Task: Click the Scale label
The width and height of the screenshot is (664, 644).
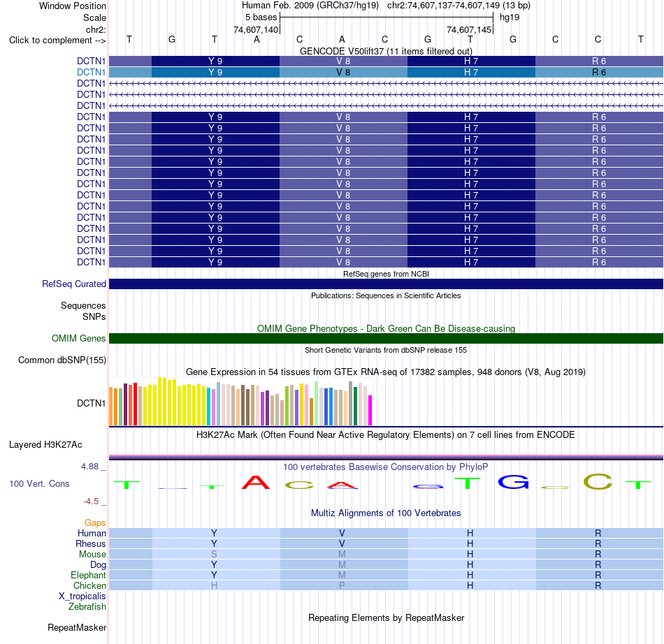Action: point(94,17)
